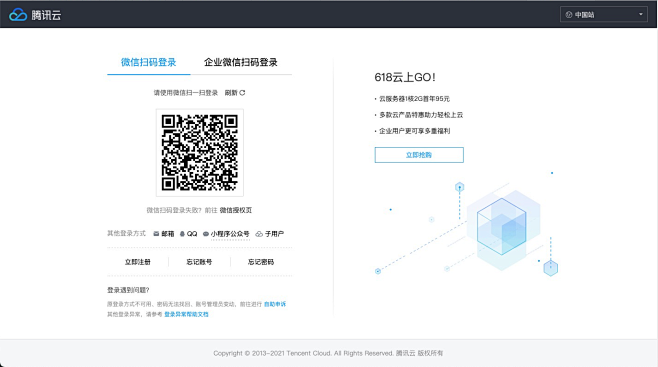The height and width of the screenshot is (367, 658).
Task: Open the 自助申诉 link
Action: point(275,304)
